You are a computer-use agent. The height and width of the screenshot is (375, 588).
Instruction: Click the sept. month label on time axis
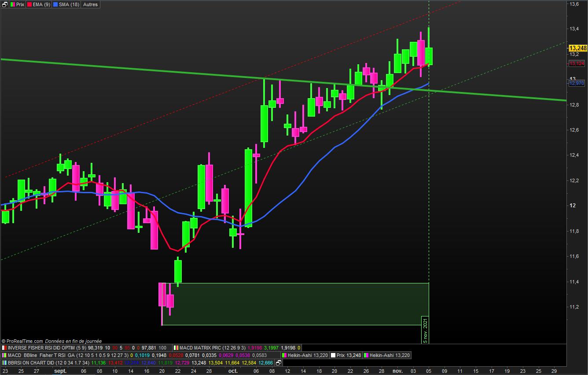coord(60,371)
